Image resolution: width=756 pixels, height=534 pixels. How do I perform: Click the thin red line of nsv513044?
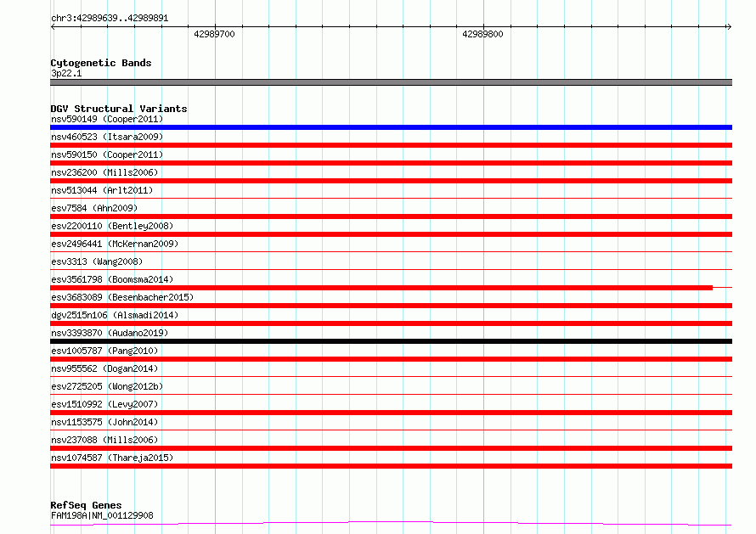[x=391, y=198]
